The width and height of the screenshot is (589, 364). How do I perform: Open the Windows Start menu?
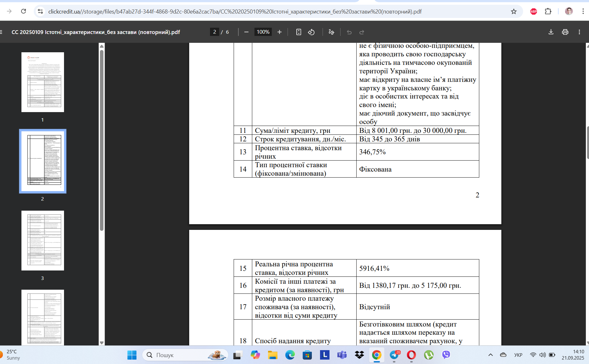point(132,355)
